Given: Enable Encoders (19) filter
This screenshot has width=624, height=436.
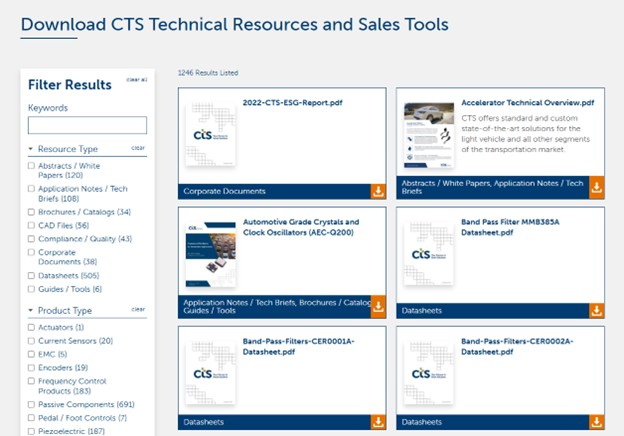Looking at the screenshot, I should [x=31, y=368].
